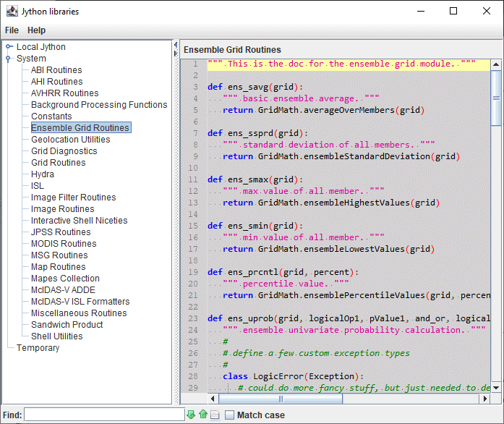The width and height of the screenshot is (504, 424).
Task: Select Mapes Collection item
Action: 65,279
